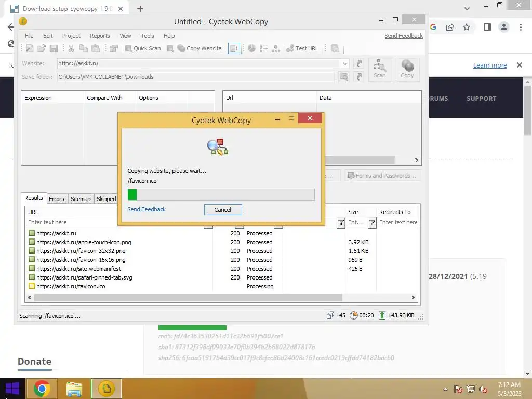Click the list view toolbar icon
The height and width of the screenshot is (399, 532).
263,48
